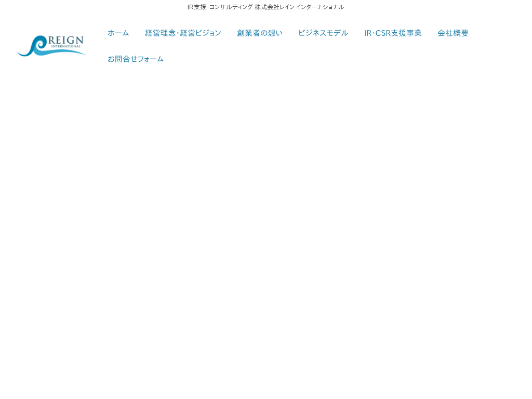Open the ホーム menu item
Image resolution: width=532 pixels, height=399 pixels.
118,33
